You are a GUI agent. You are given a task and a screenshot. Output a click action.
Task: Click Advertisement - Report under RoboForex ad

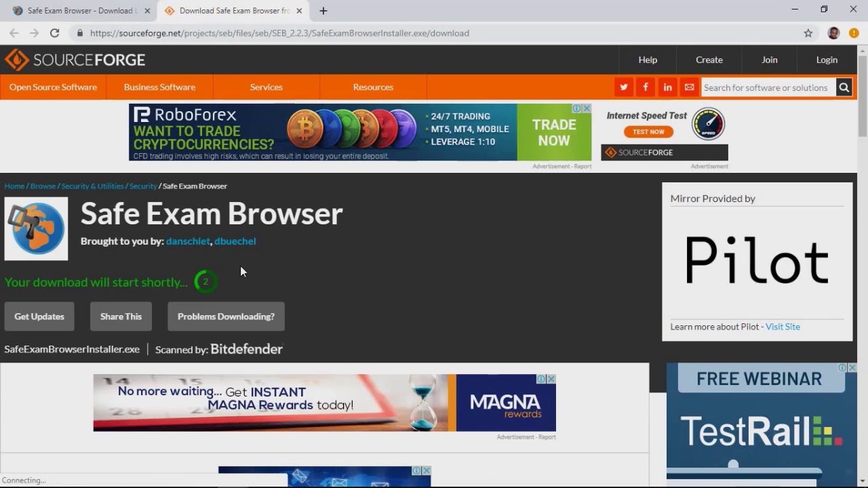[x=562, y=166]
